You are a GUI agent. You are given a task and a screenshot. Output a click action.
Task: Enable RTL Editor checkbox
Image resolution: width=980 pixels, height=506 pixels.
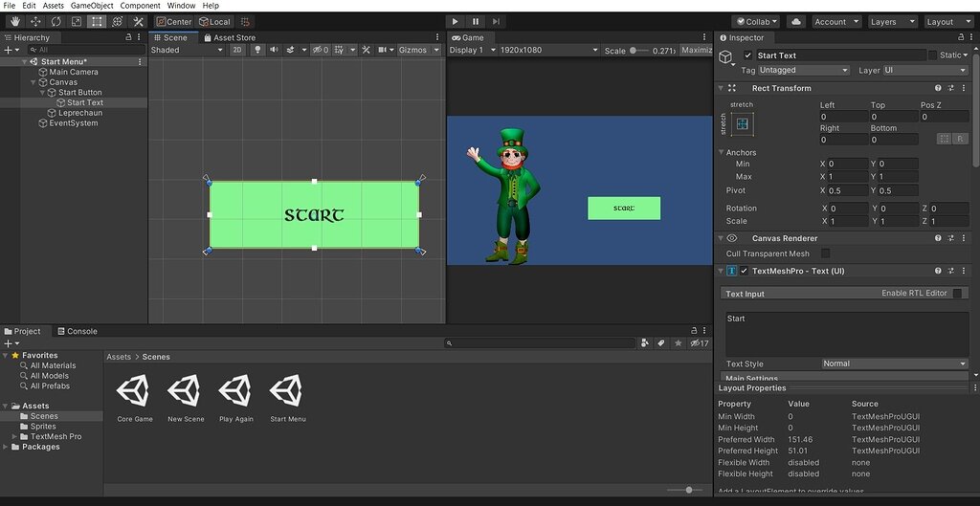pos(957,293)
